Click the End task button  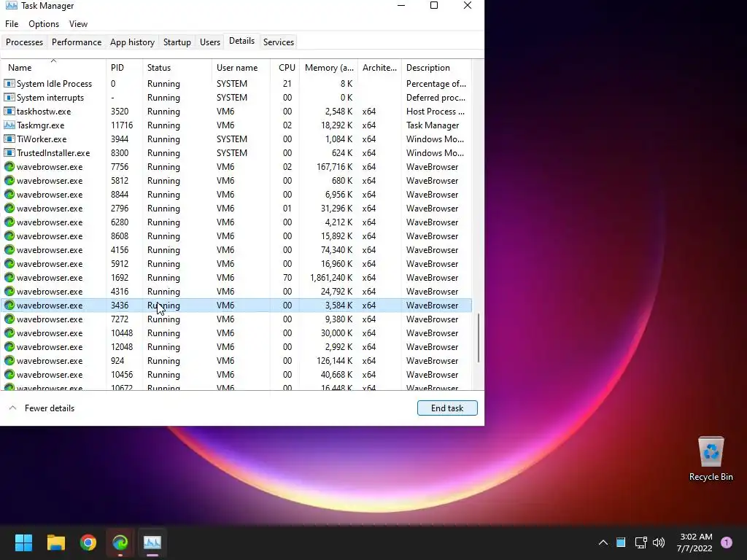447,408
